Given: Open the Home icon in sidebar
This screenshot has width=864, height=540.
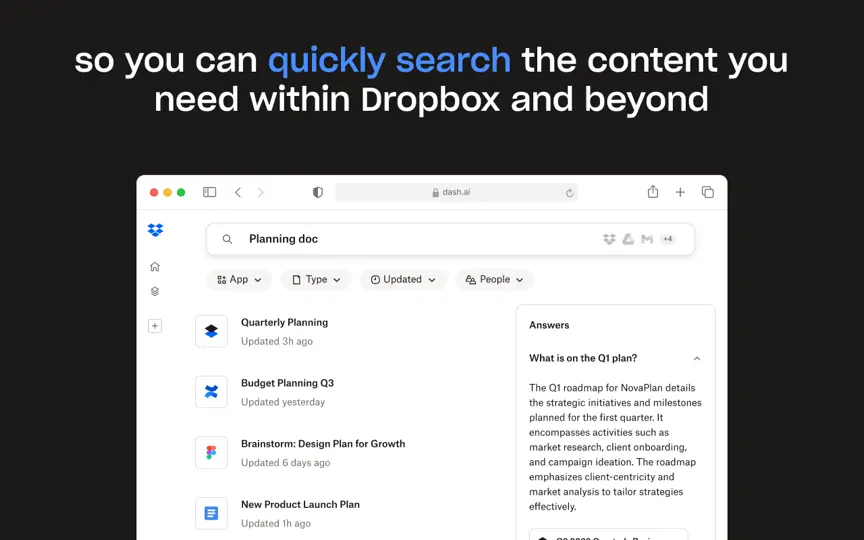Looking at the screenshot, I should (x=155, y=267).
